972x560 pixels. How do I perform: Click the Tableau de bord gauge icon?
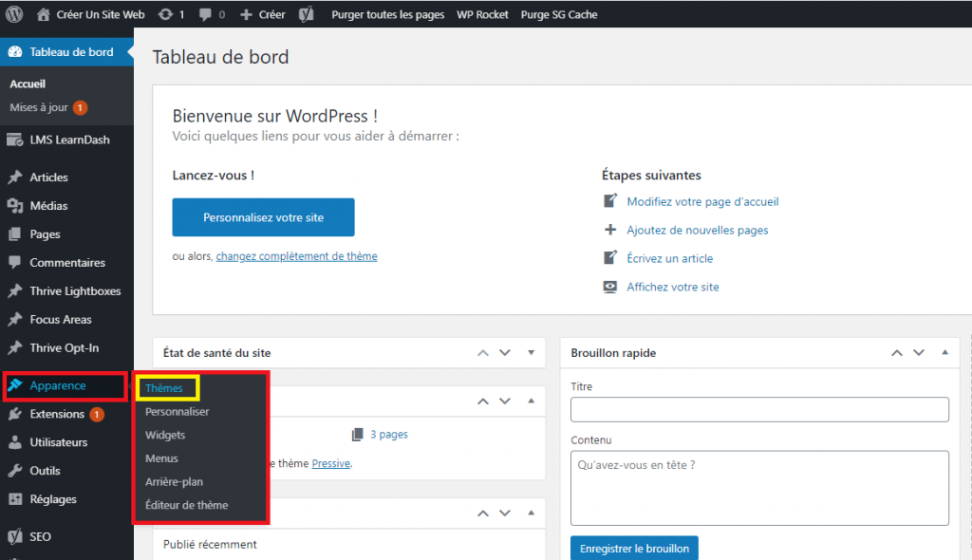coord(15,52)
